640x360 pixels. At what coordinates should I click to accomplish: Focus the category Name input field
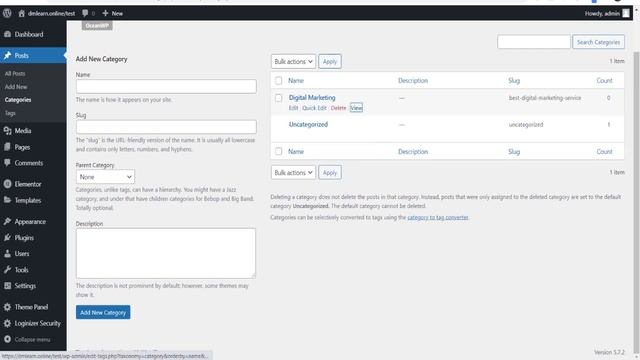pyautogui.click(x=166, y=87)
